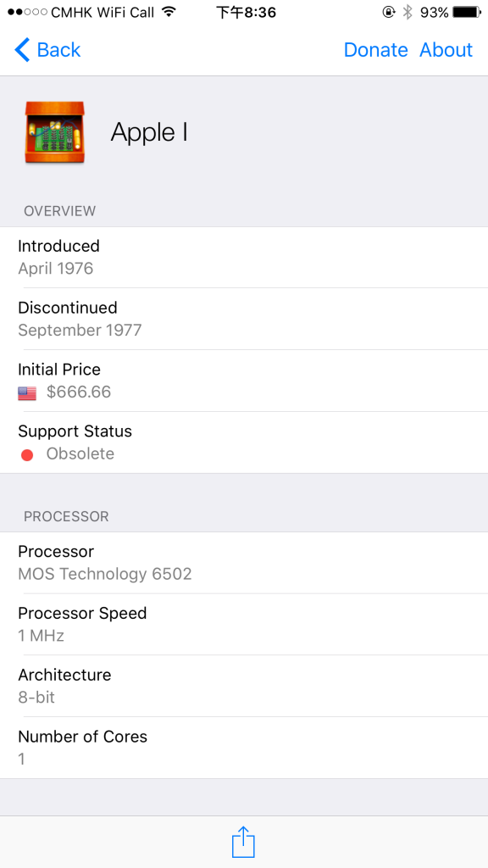The height and width of the screenshot is (868, 488).
Task: Select the Architecture 8-bit row
Action: pyautogui.click(x=244, y=686)
